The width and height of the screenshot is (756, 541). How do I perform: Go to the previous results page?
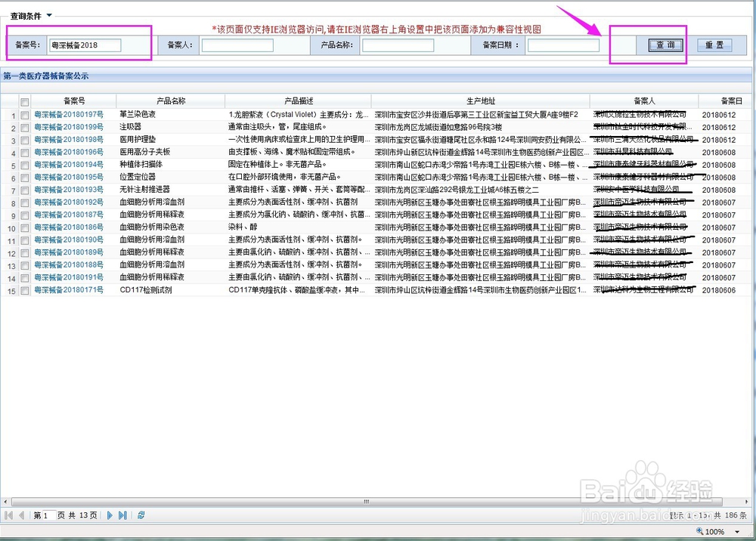coord(22,515)
